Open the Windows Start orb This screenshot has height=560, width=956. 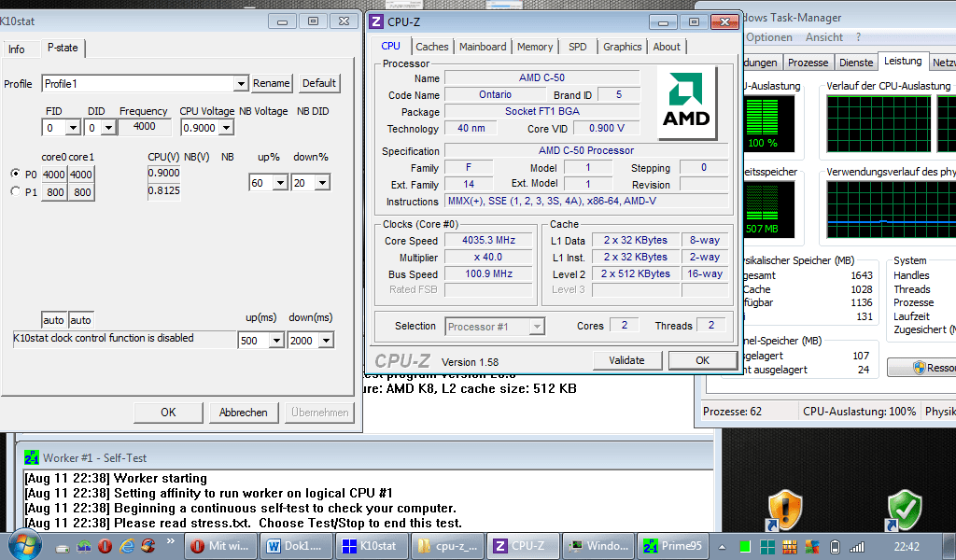[x=23, y=544]
